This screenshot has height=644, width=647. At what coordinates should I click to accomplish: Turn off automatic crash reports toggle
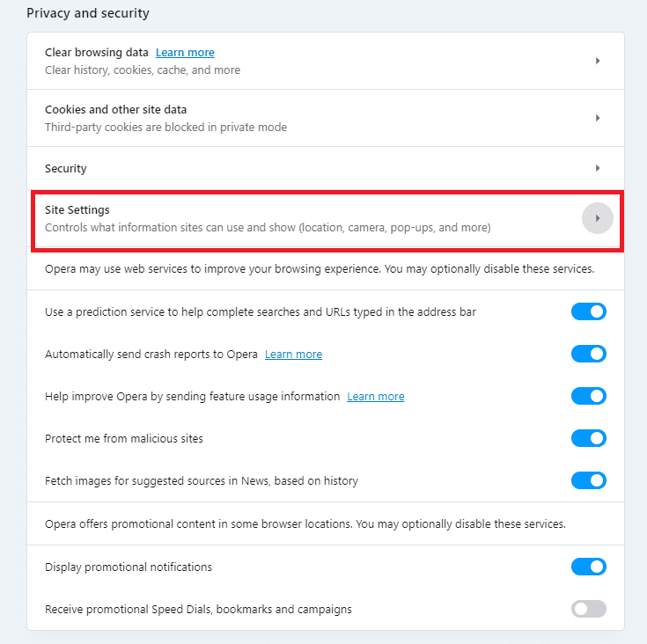point(589,354)
